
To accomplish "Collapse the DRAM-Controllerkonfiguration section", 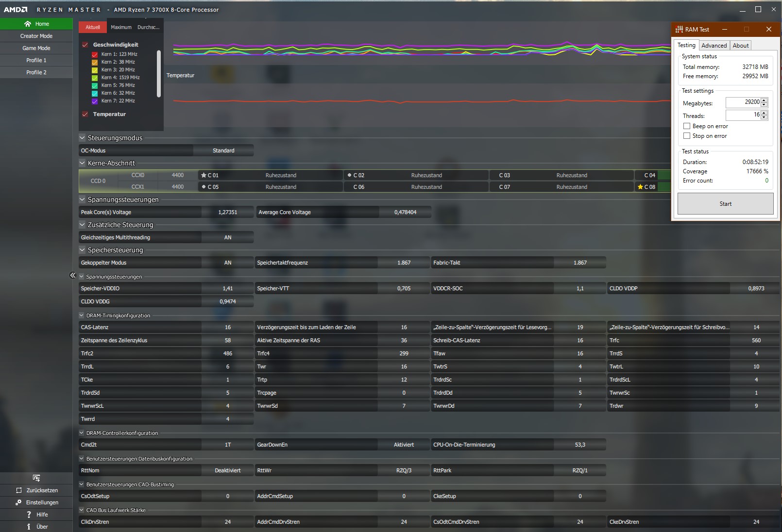I will [x=82, y=433].
